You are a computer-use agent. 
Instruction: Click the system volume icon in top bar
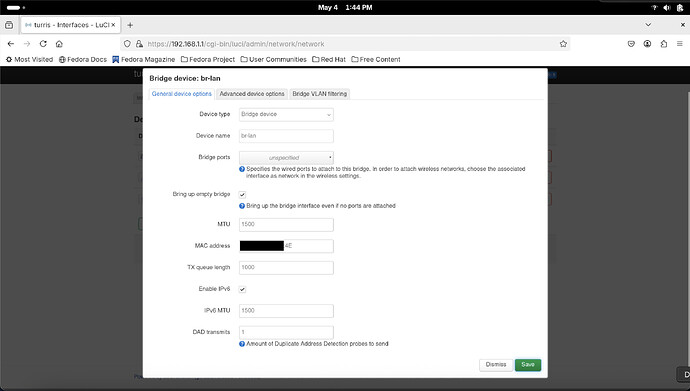(667, 7)
